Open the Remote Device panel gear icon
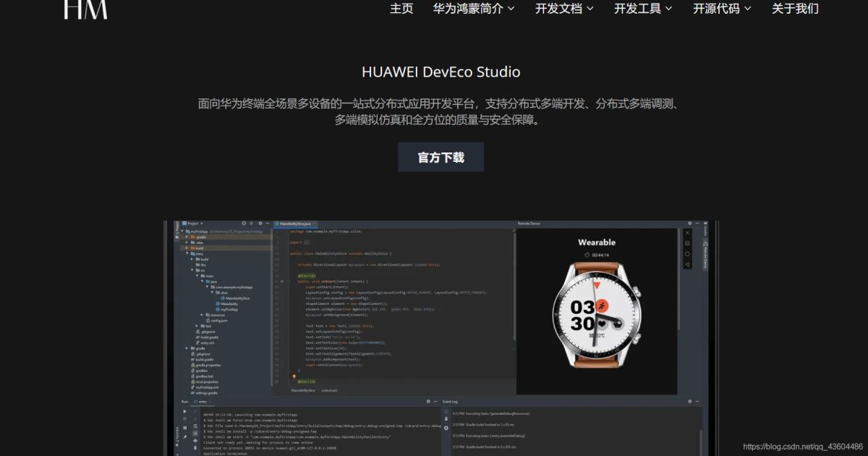 690,224
